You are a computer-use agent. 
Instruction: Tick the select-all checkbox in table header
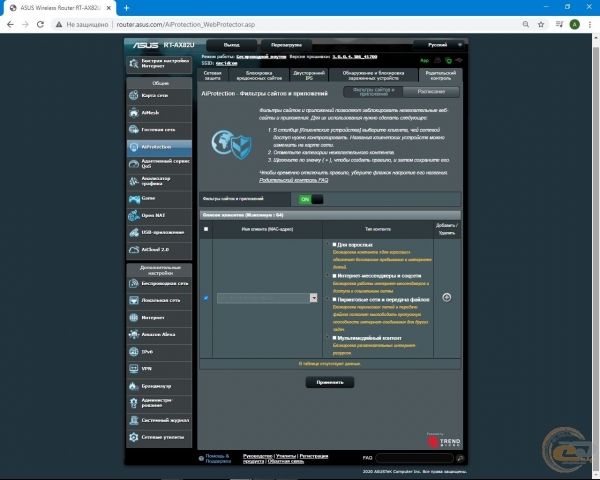click(x=206, y=229)
